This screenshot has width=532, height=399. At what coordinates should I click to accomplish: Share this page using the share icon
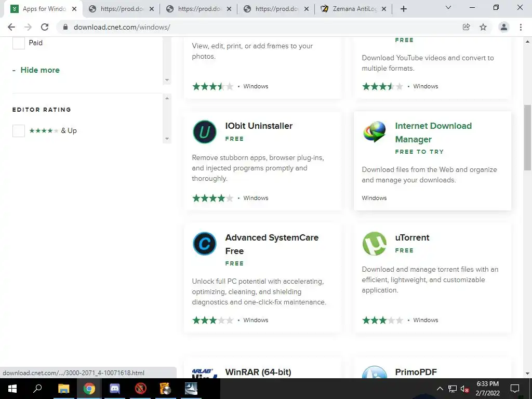pyautogui.click(x=466, y=27)
